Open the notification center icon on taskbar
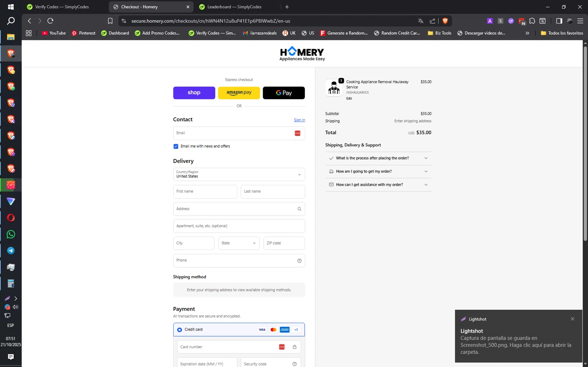 coord(11,357)
